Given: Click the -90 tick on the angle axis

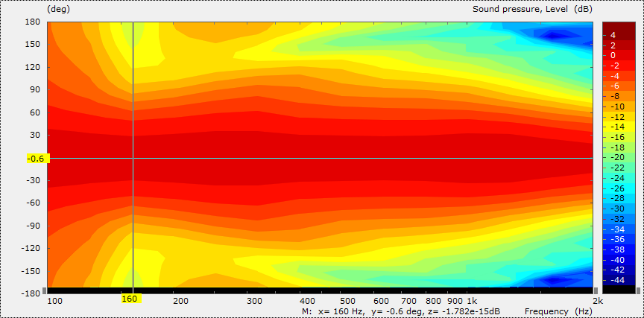Looking at the screenshot, I should (x=34, y=226).
